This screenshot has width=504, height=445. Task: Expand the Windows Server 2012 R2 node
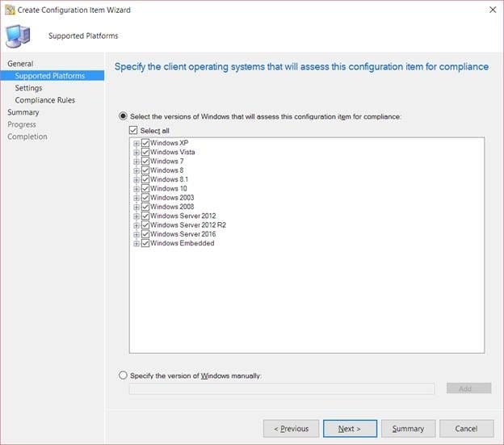136,225
